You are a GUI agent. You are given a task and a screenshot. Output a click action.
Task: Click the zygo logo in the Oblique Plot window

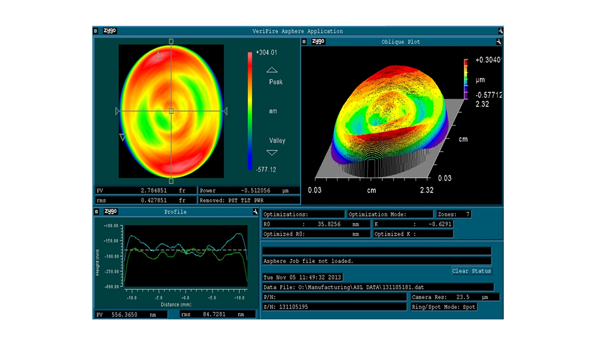click(318, 42)
